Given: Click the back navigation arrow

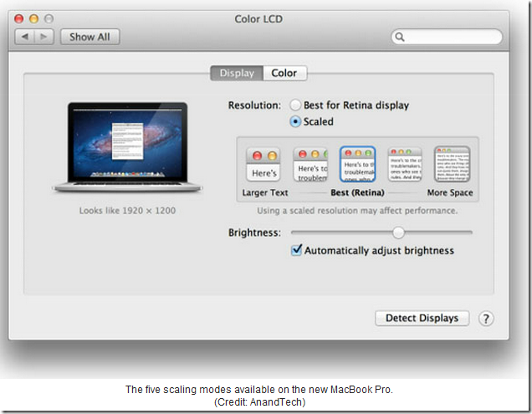Looking at the screenshot, I should point(25,37).
